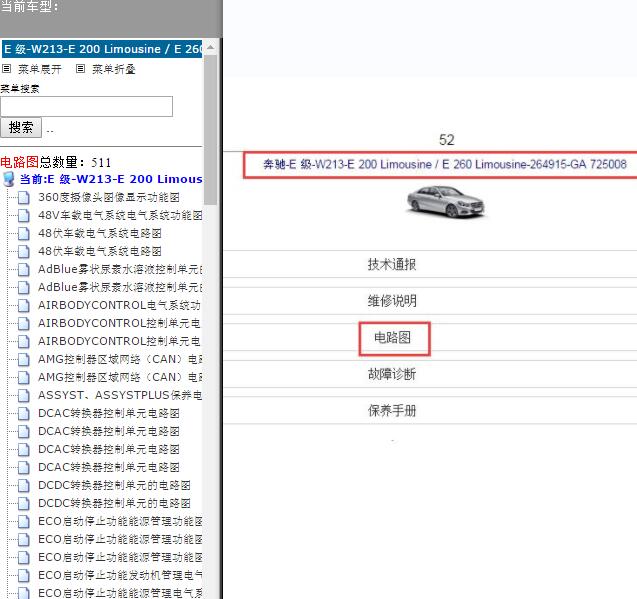Click the document icon of ECO启动停止功能发动机管理电气
The height and width of the screenshot is (599, 637).
click(x=24, y=575)
